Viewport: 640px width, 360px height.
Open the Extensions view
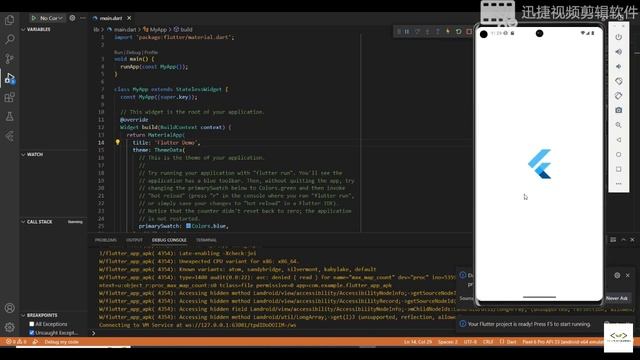[9, 97]
